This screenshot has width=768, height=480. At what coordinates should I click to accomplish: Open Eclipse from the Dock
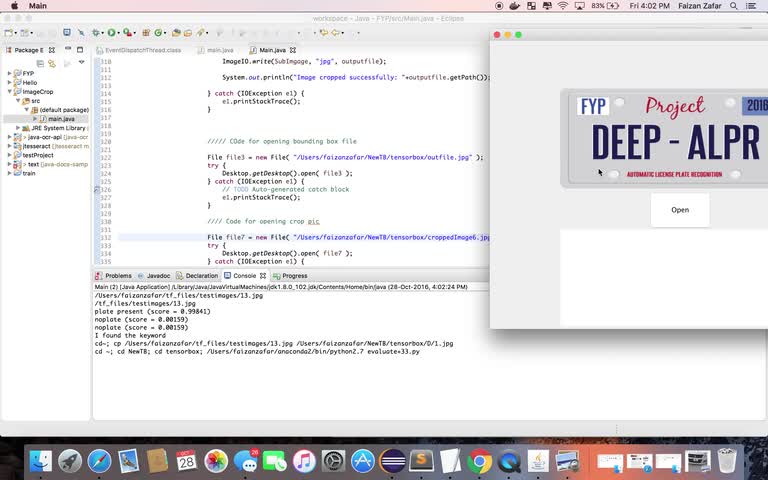392,461
